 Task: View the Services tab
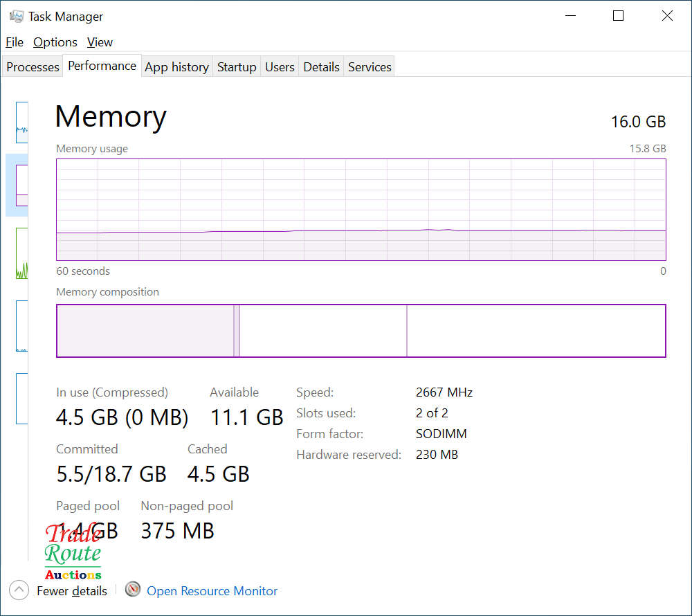click(x=370, y=67)
